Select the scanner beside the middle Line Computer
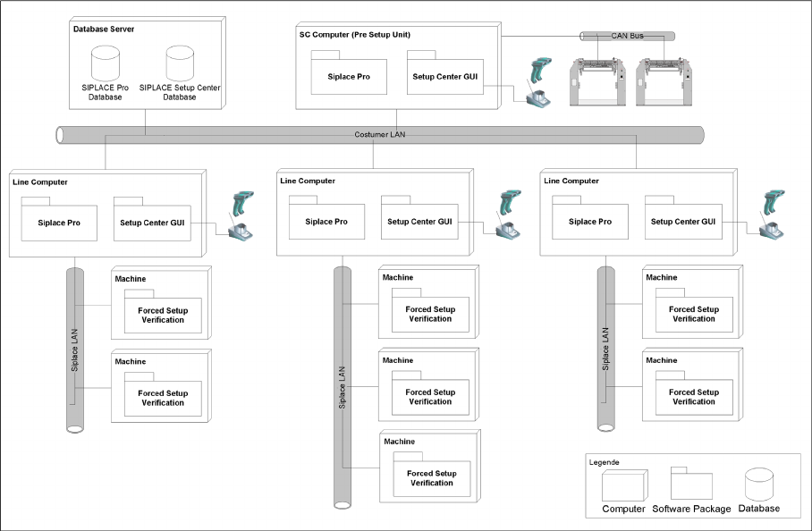Image resolution: width=812 pixels, height=531 pixels. (509, 215)
